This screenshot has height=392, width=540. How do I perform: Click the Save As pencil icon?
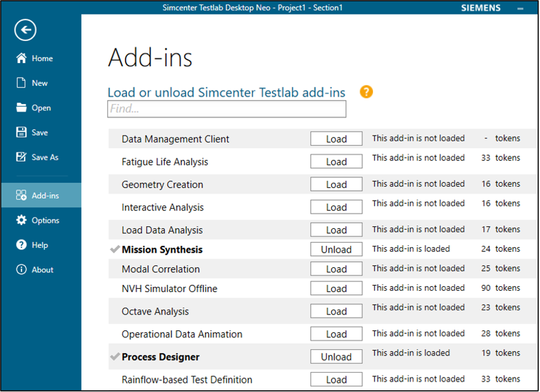(x=21, y=157)
